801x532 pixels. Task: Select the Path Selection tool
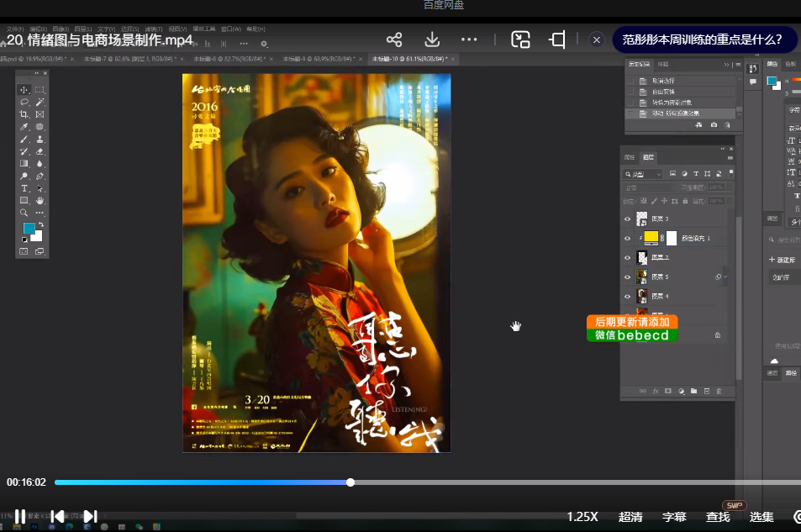40,188
